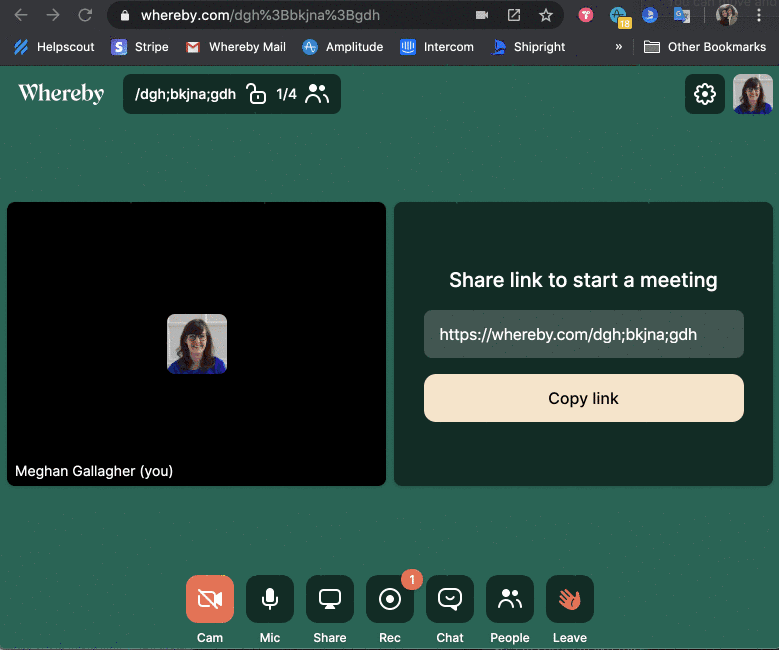Start screen sharing with Share button
779x650 pixels.
pos(330,599)
